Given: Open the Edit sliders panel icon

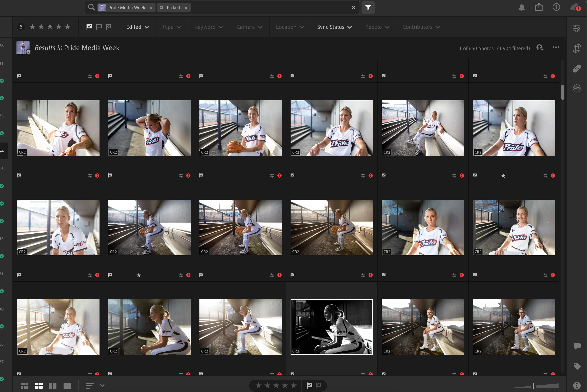Looking at the screenshot, I should [x=577, y=28].
